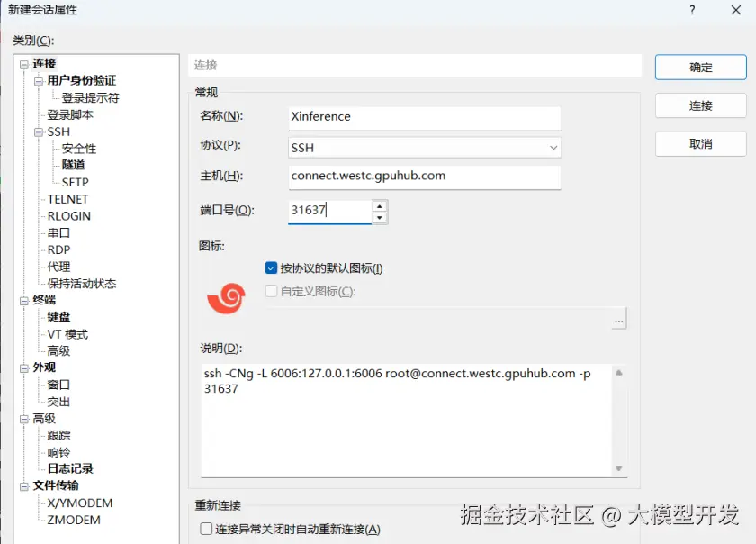This screenshot has width=756, height=544.
Task: Click the 连接 button on the right
Action: 700,105
